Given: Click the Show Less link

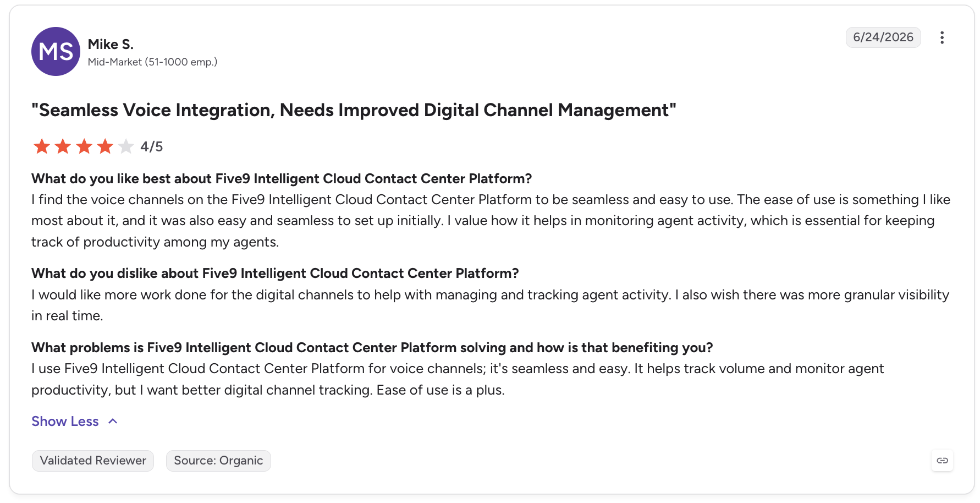Looking at the screenshot, I should pos(65,422).
